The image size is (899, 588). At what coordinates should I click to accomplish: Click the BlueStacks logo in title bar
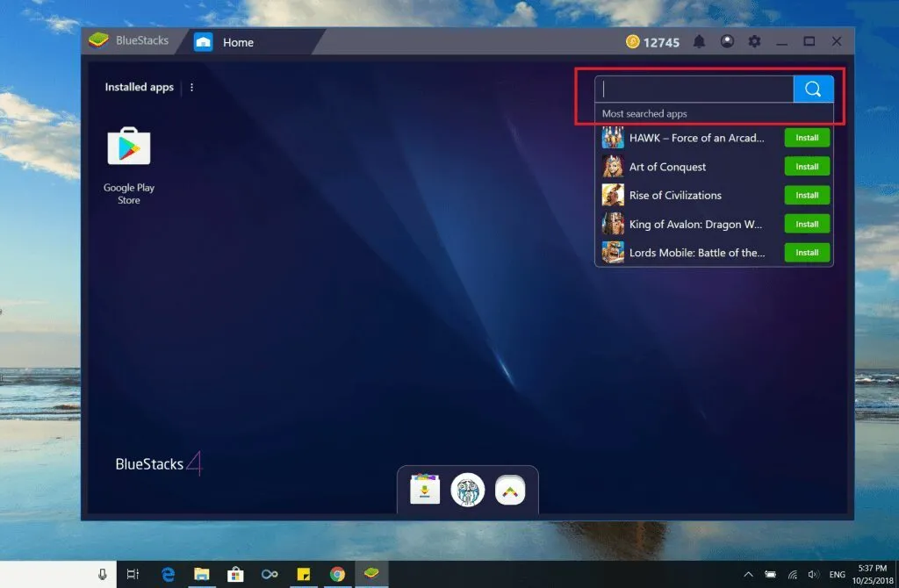(98, 40)
